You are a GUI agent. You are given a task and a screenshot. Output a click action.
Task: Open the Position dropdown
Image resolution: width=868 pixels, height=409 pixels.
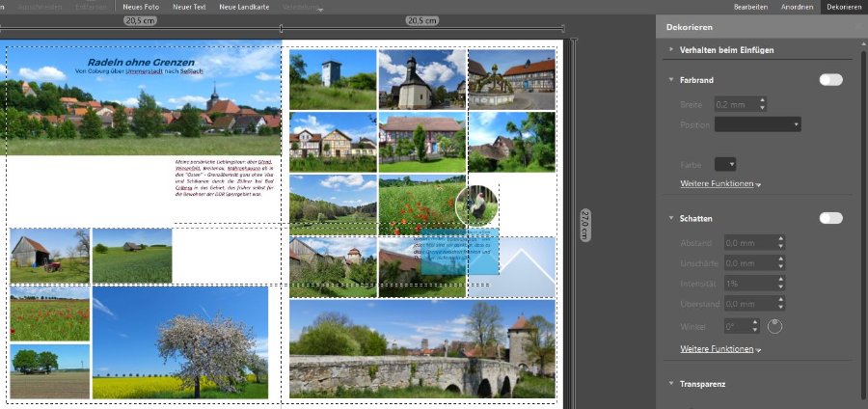[x=757, y=124]
